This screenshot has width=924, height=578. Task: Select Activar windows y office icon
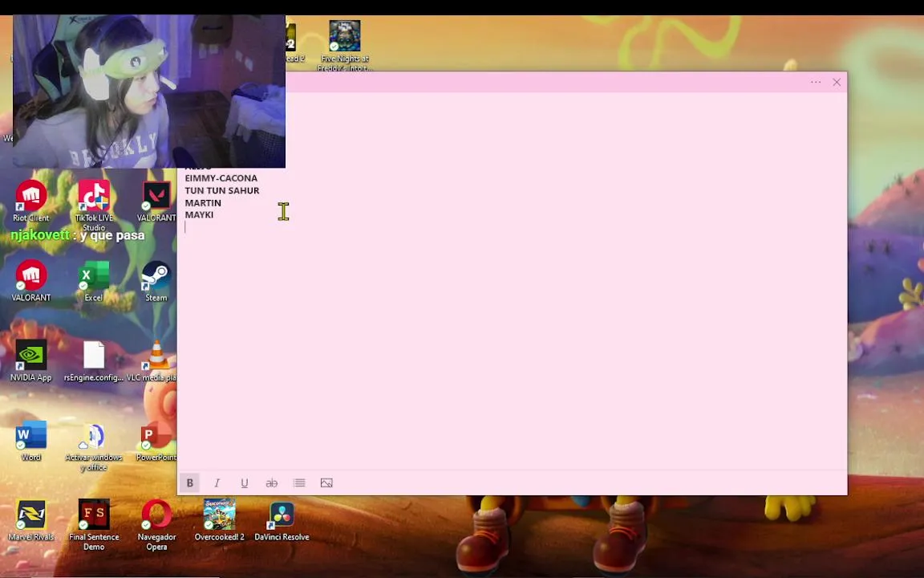[x=94, y=446]
